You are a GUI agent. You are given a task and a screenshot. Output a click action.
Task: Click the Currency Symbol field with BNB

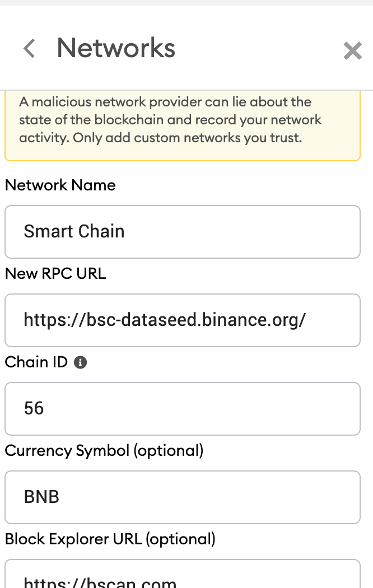[183, 497]
